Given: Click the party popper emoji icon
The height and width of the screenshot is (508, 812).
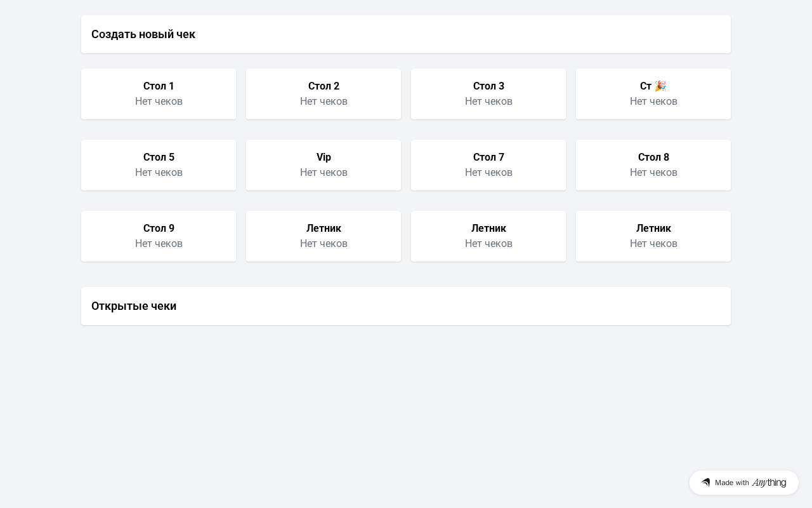Looking at the screenshot, I should (x=660, y=86).
